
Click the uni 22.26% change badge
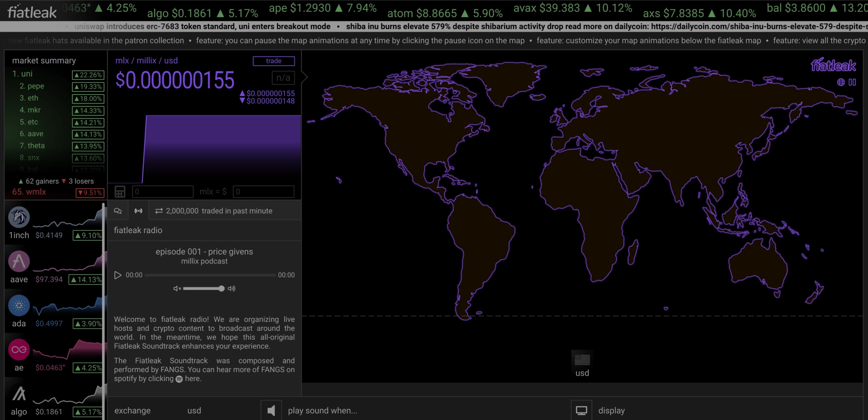coord(88,75)
